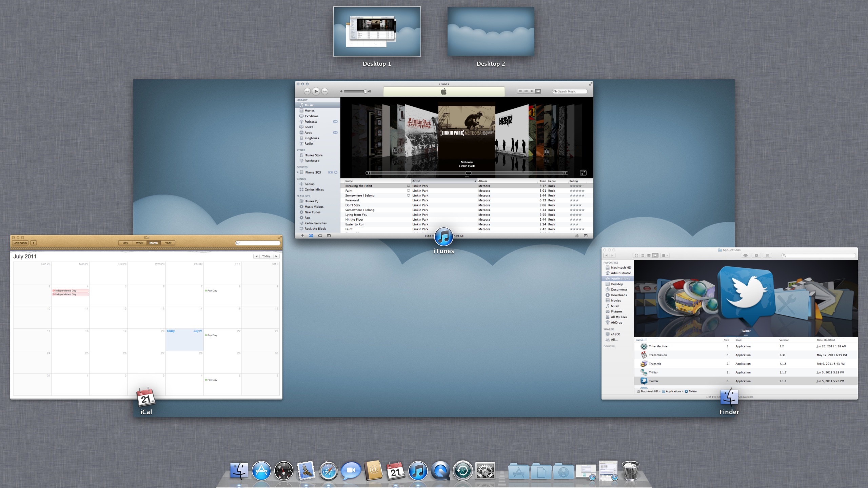Open the App Store icon in Dock
Viewport: 868px width, 488px height.
pos(261,471)
